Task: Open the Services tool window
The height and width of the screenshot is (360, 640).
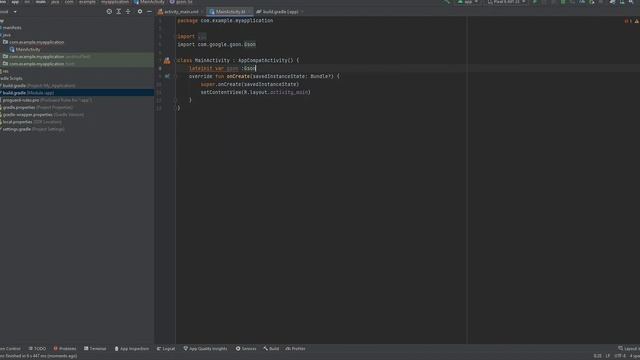Action: tap(246, 349)
